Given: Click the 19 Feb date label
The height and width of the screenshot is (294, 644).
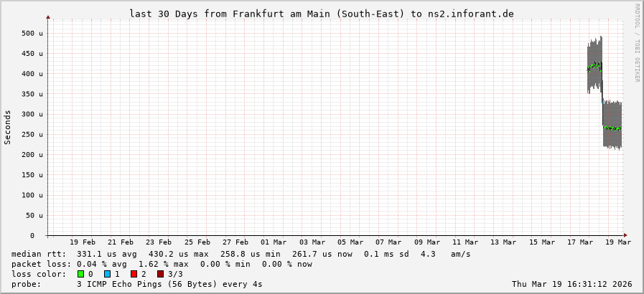Looking at the screenshot, I should [x=83, y=242].
